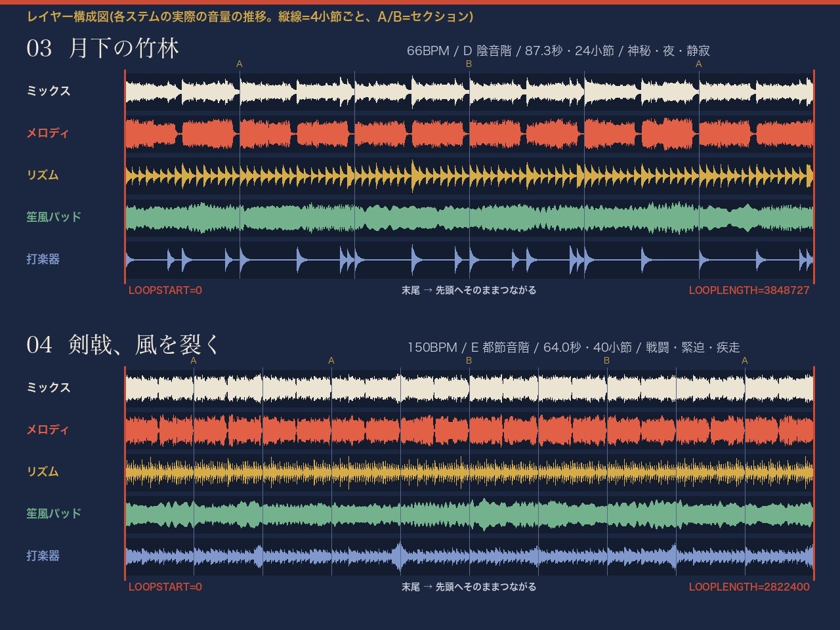Select the blue 打楽器 waveform of track 04
This screenshot has height=630, width=840.
coord(469,556)
